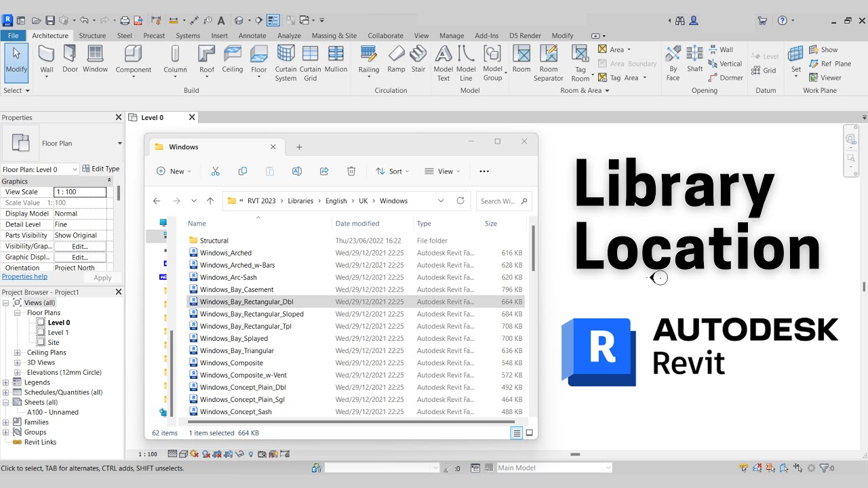
Task: Open the work plane Viewer
Action: 825,78
